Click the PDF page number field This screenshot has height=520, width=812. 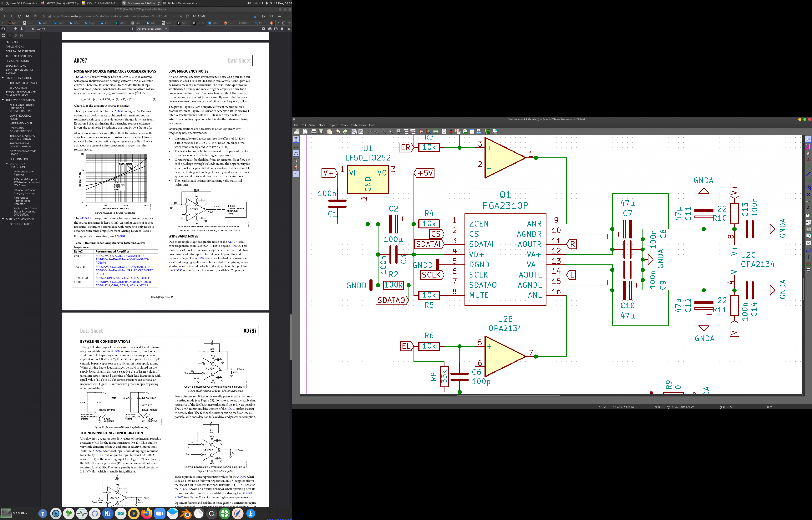[30, 29]
